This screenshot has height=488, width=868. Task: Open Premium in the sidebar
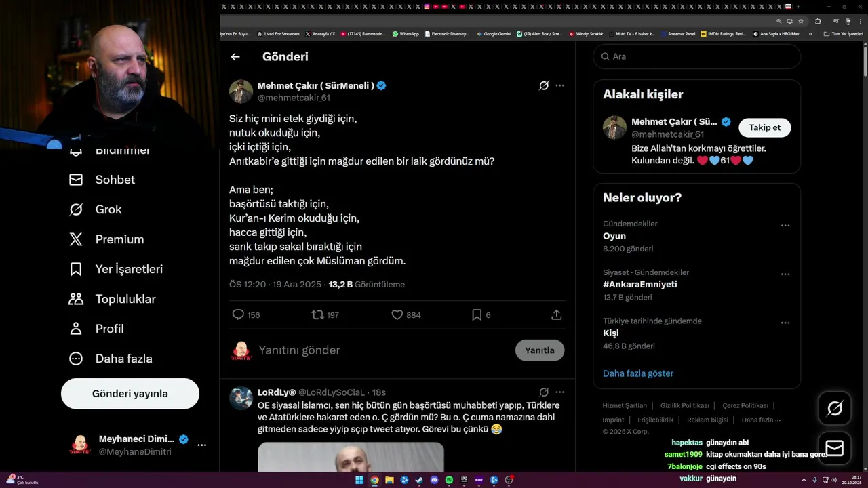point(106,239)
